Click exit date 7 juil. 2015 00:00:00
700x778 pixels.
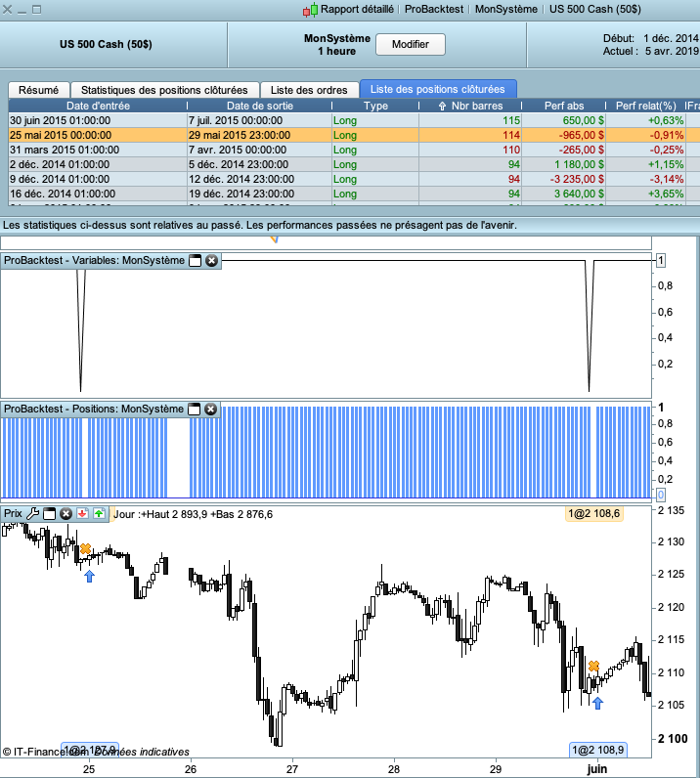pyautogui.click(x=260, y=120)
